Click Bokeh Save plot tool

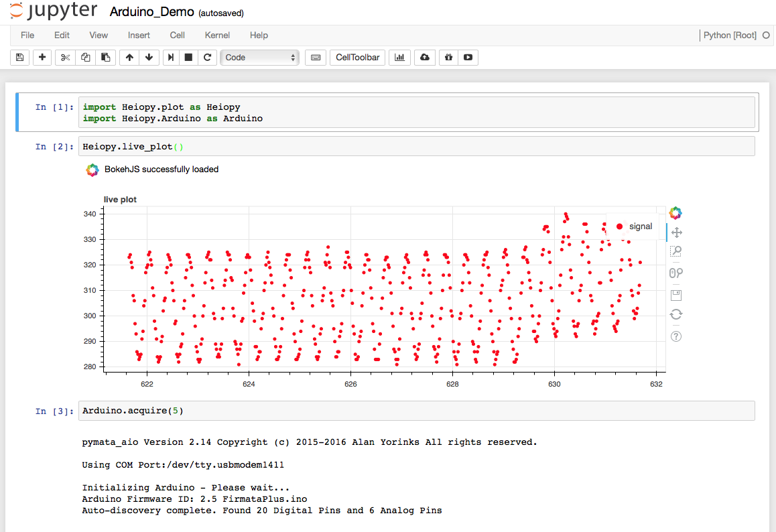click(676, 295)
